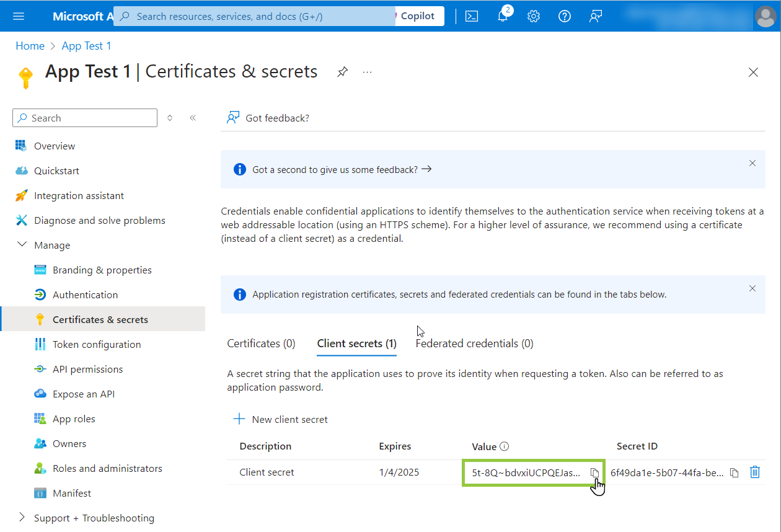Switch to the Federated credentials tab
The width and height of the screenshot is (781, 532).
pos(474,344)
